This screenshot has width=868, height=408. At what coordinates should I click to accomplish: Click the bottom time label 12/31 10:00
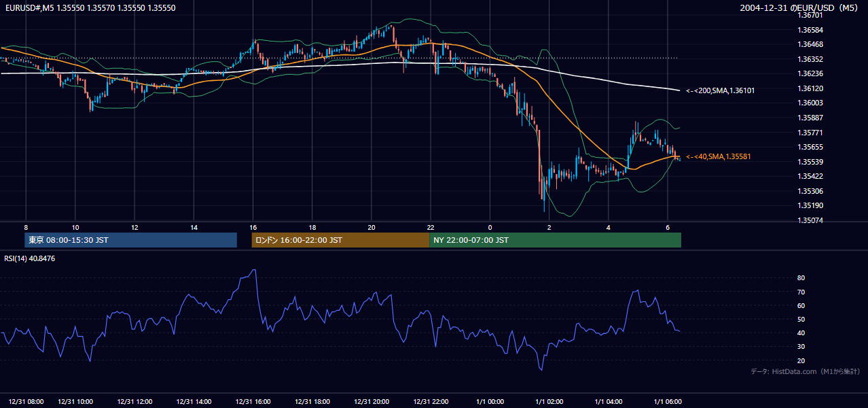[75, 401]
